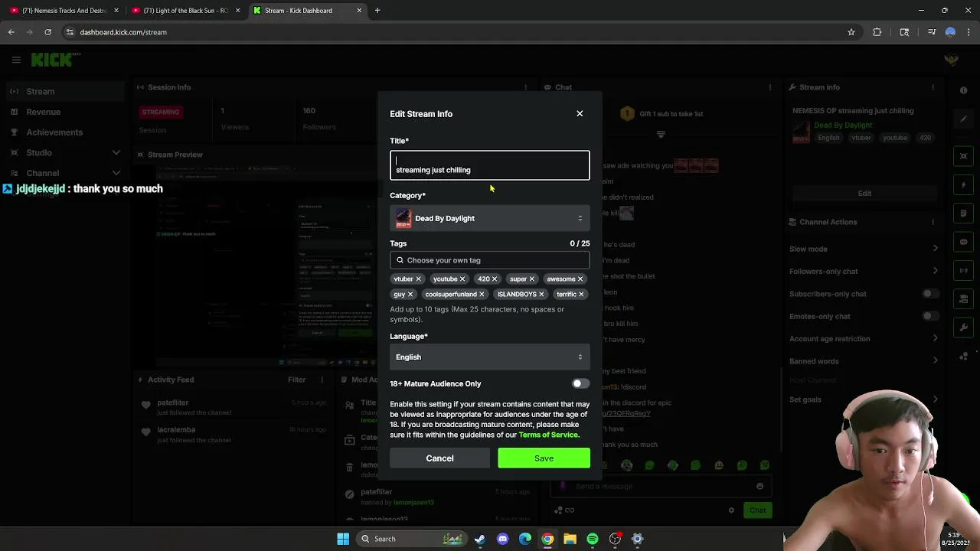Open the English language dropdown
980x551 pixels.
pyautogui.click(x=490, y=357)
